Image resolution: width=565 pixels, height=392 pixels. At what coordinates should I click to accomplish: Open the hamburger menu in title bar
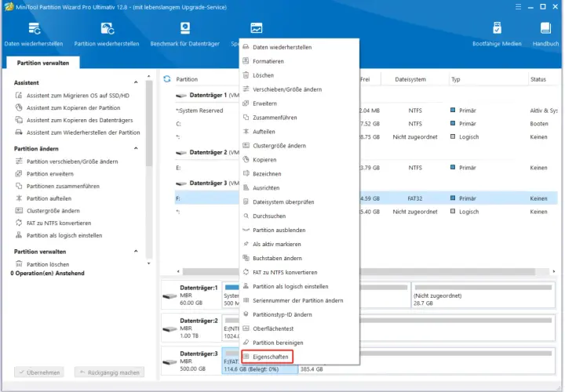(x=518, y=7)
